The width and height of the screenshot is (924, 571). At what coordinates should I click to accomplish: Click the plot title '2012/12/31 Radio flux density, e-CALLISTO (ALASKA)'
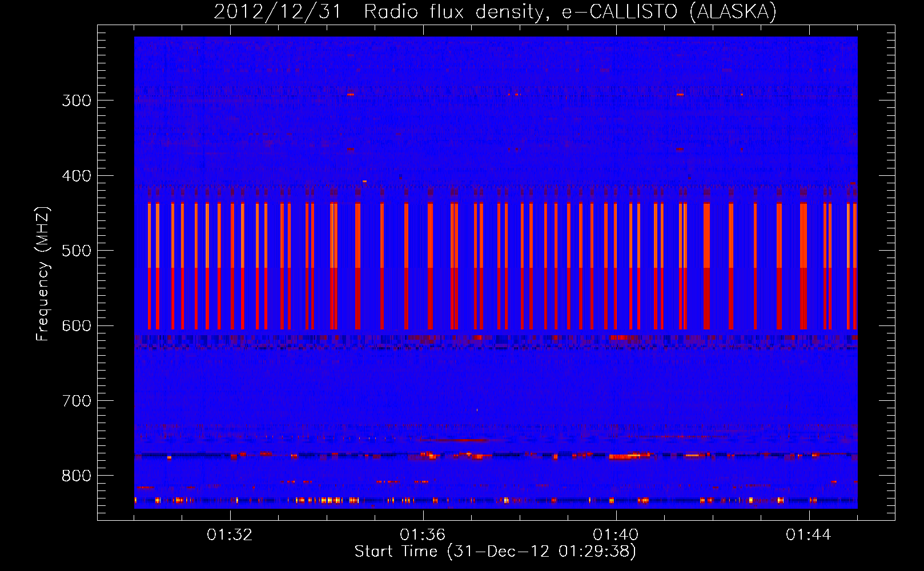(495, 11)
